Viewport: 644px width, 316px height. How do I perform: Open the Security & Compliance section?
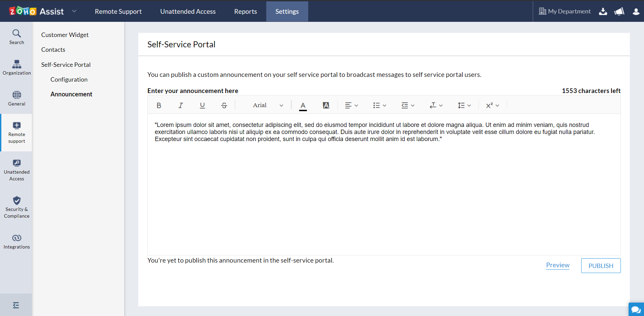pyautogui.click(x=16, y=207)
